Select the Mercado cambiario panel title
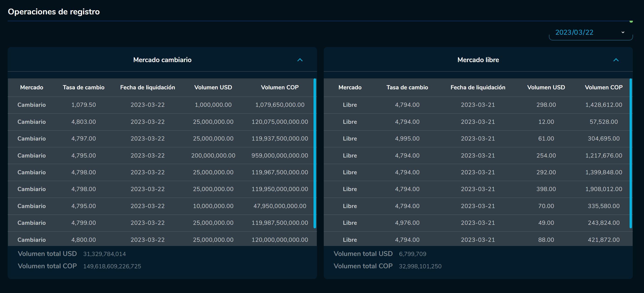 (162, 60)
